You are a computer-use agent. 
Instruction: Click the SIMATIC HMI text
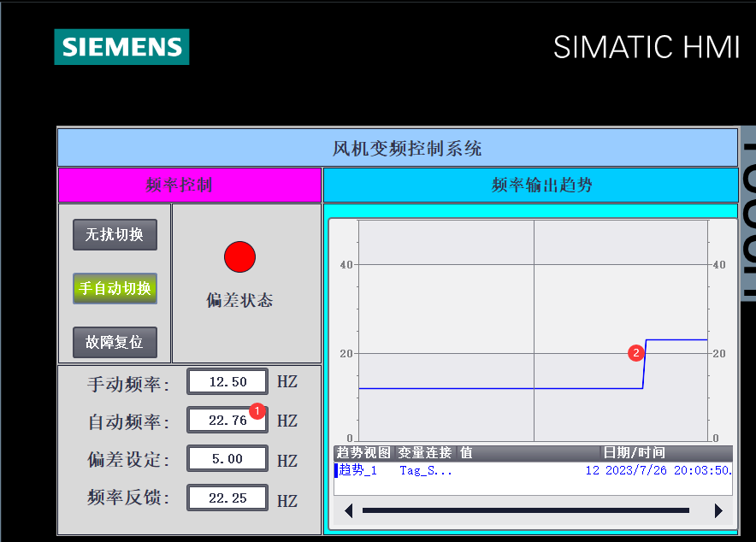646,47
